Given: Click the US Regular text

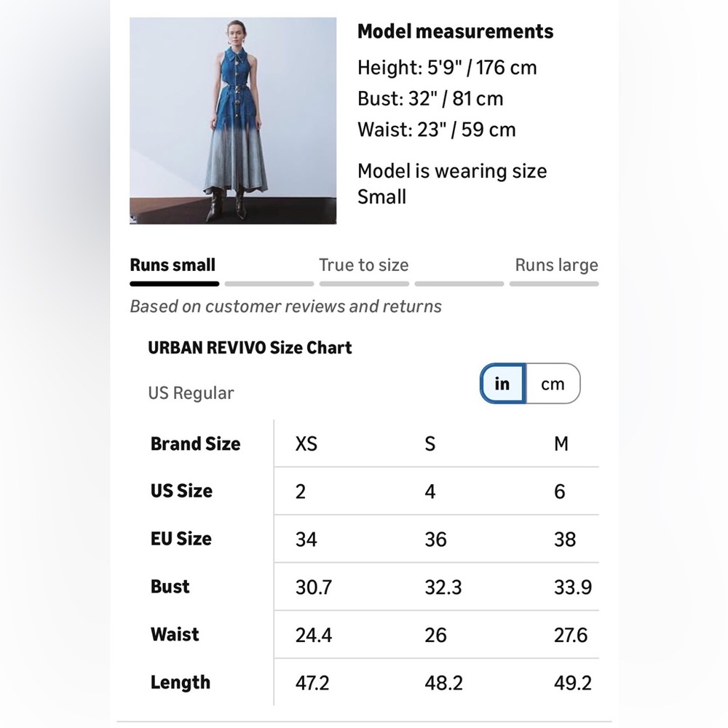Looking at the screenshot, I should click(x=191, y=393).
